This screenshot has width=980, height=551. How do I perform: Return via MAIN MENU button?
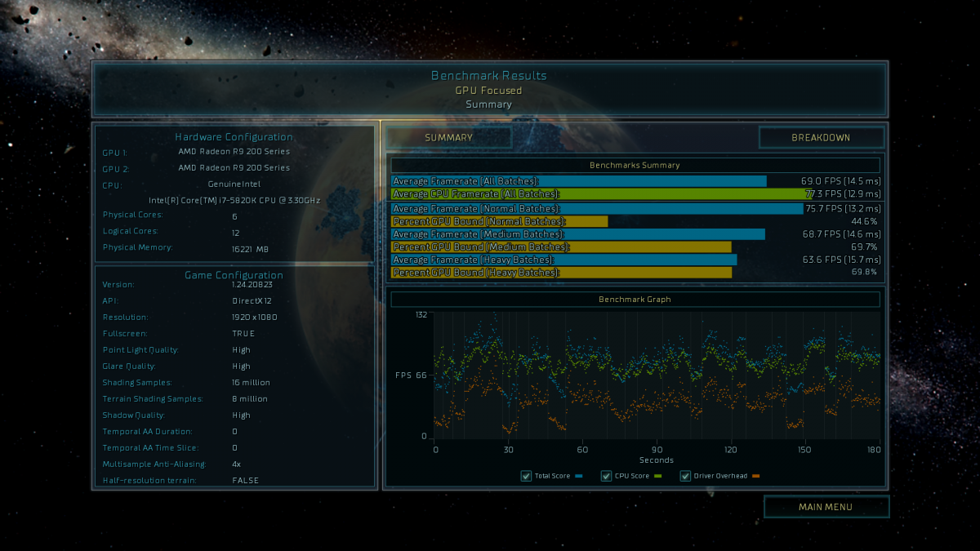pos(826,507)
